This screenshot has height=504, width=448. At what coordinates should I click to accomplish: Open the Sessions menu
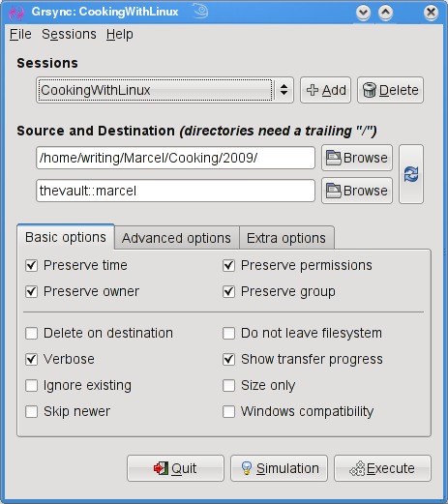point(69,34)
